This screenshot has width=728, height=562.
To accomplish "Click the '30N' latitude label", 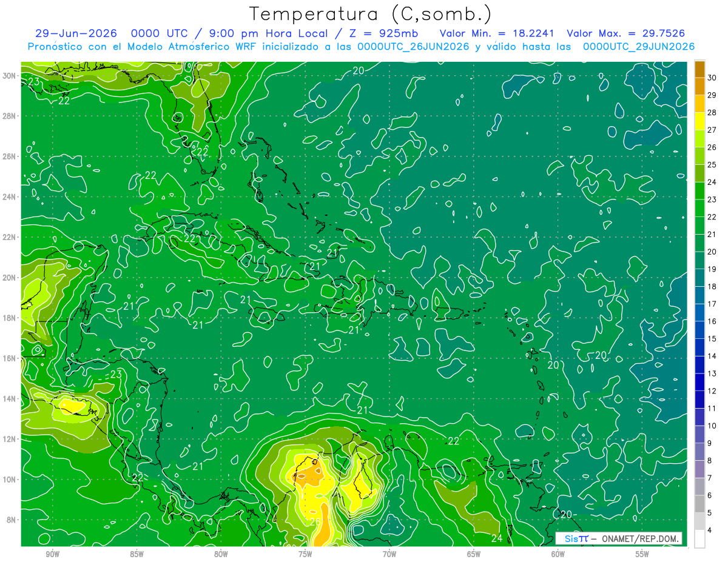I will [x=8, y=76].
